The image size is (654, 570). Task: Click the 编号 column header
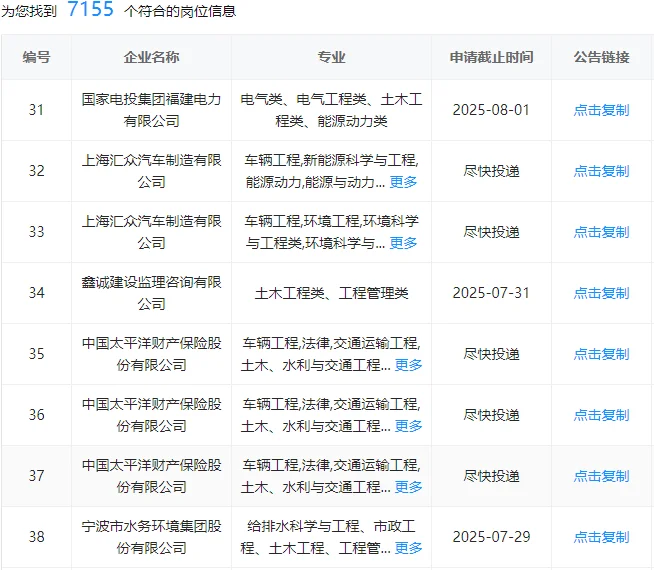[36, 57]
